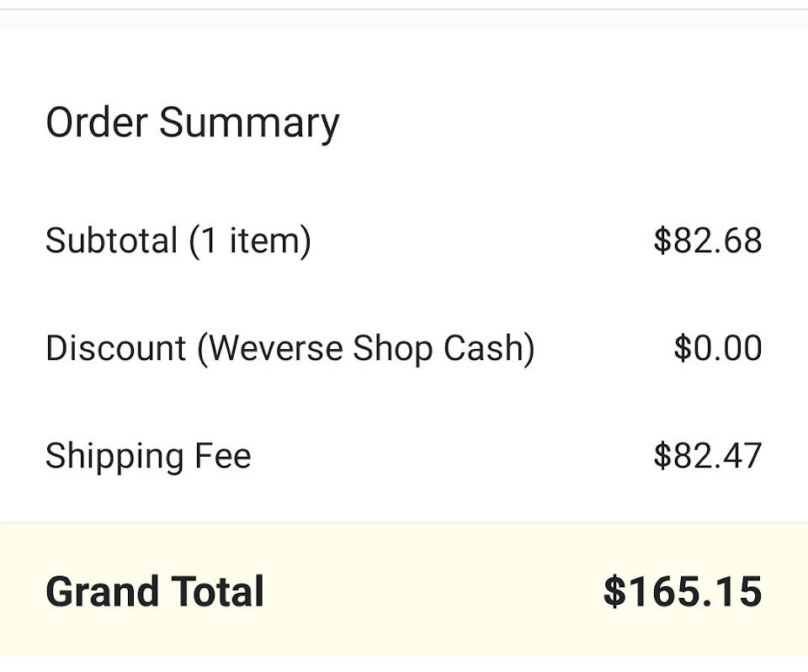The image size is (808, 672).
Task: Click the bold word "Total" in the yellow row
Action: (219, 591)
